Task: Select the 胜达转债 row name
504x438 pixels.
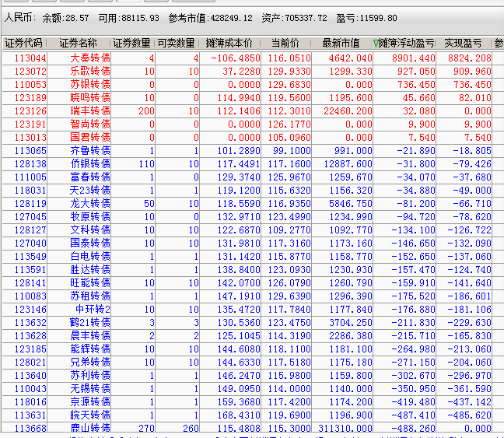Action: [x=90, y=269]
